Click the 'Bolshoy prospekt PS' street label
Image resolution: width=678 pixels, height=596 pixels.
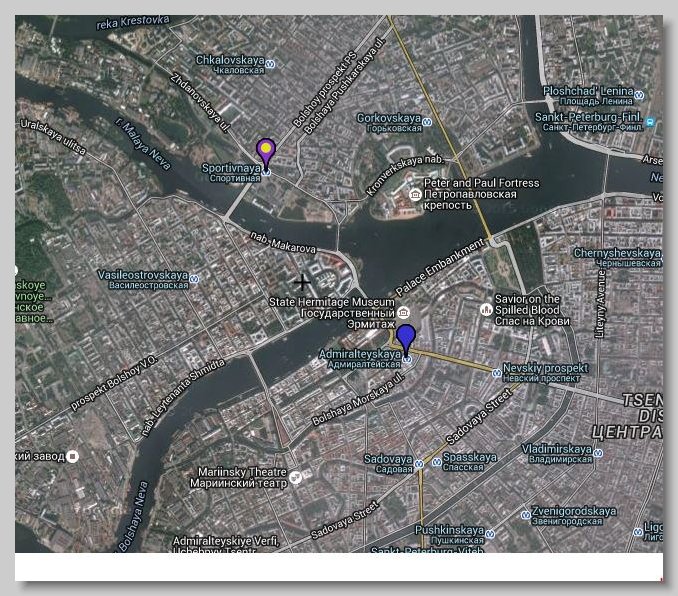coord(325,90)
